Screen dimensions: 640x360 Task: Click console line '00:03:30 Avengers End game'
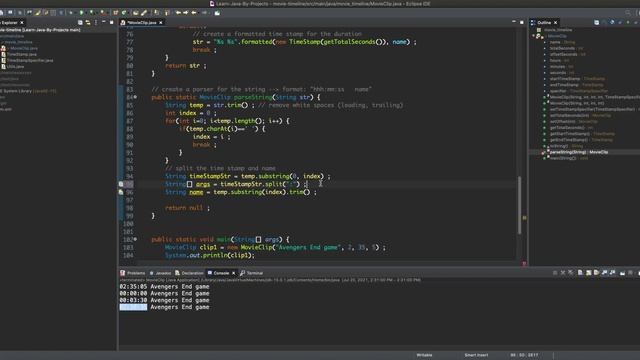click(x=164, y=300)
